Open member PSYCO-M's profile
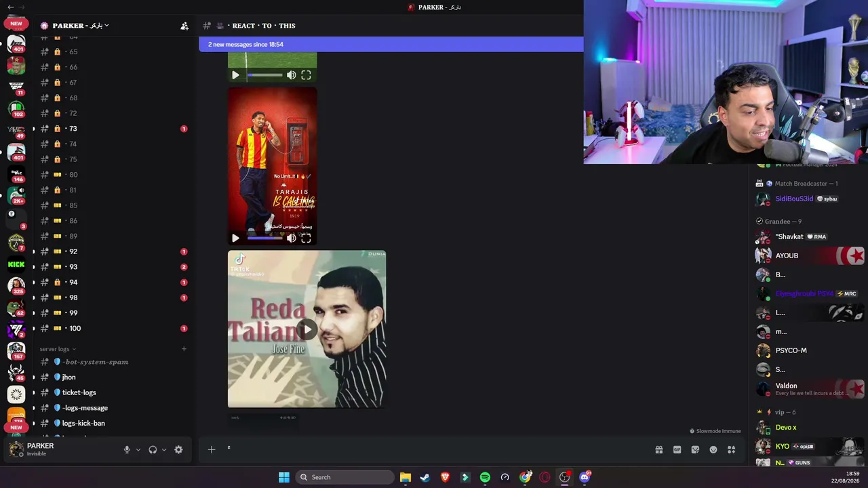Viewport: 868px width, 488px height. coord(809,350)
